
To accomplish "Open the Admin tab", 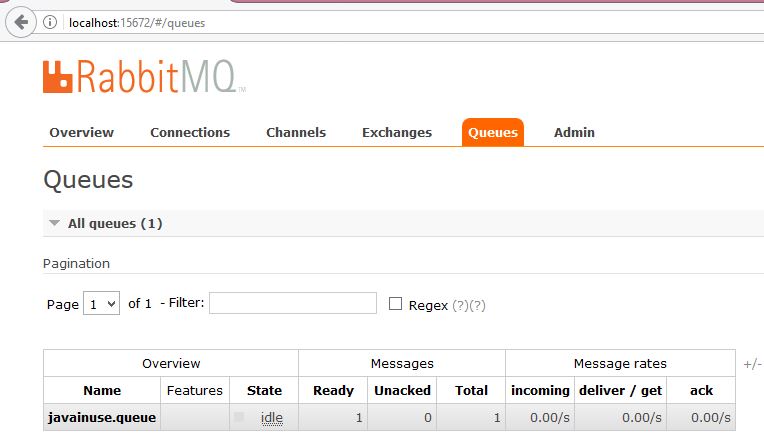I will click(574, 133).
